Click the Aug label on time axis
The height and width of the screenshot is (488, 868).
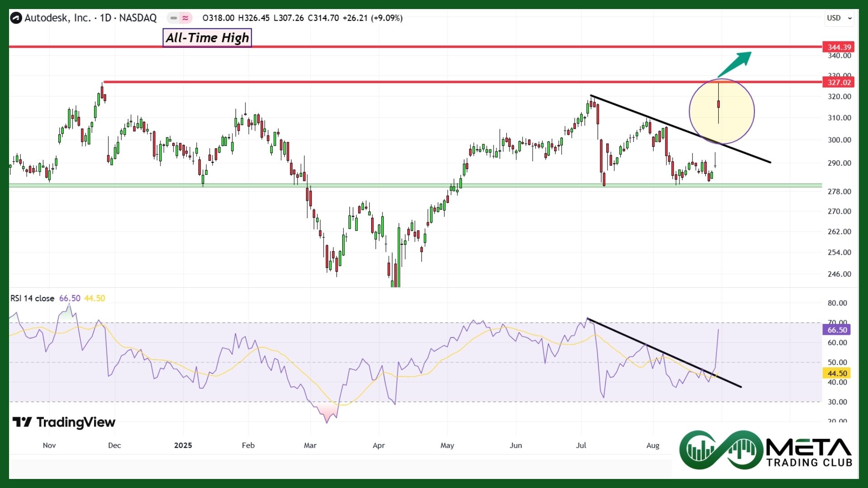click(652, 445)
